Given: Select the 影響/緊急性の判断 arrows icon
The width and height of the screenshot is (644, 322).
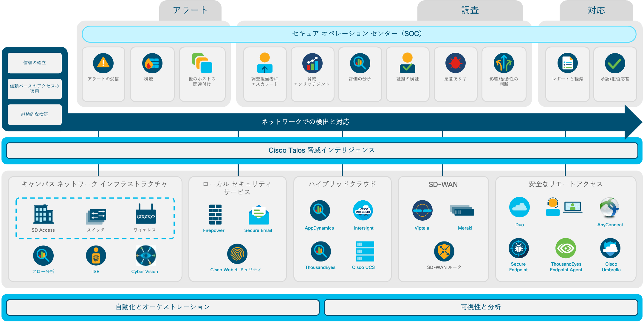Looking at the screenshot, I should pos(504,63).
